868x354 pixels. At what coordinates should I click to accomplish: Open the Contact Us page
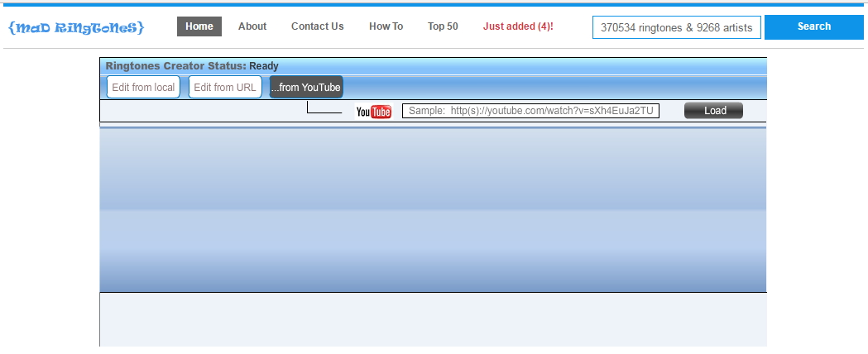[x=317, y=26]
